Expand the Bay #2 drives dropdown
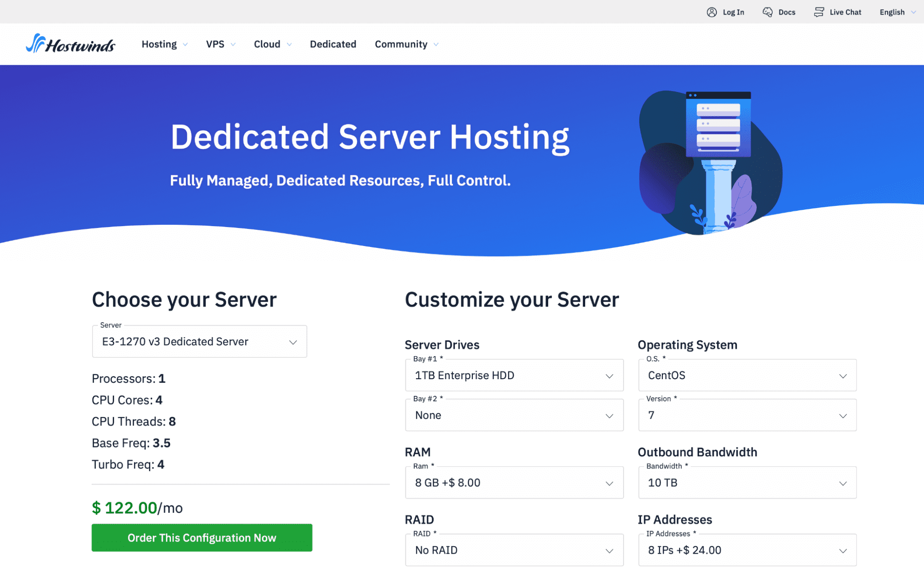 pyautogui.click(x=513, y=415)
